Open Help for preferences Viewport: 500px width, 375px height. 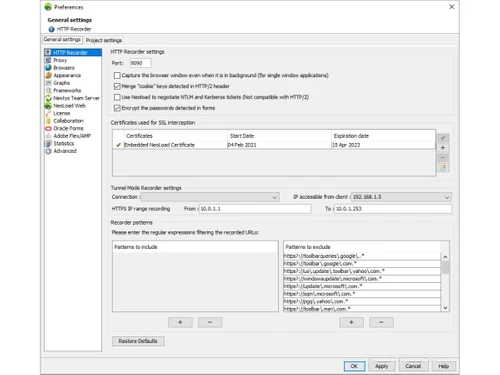click(x=443, y=366)
